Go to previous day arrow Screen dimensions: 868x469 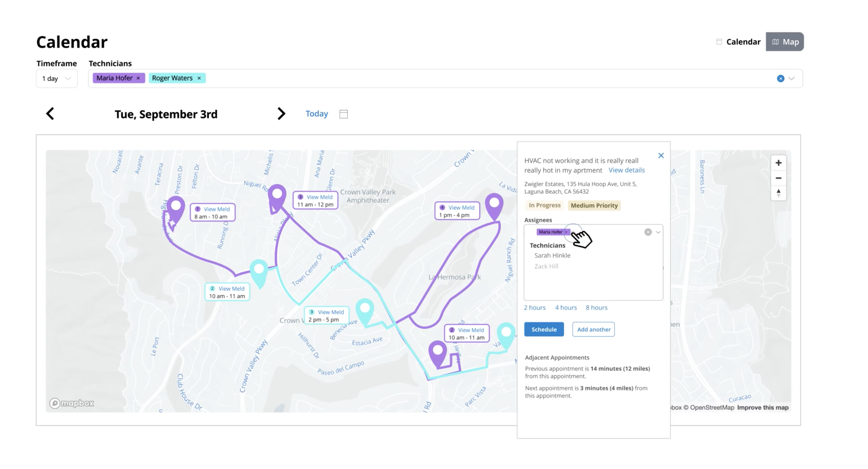pyautogui.click(x=50, y=114)
